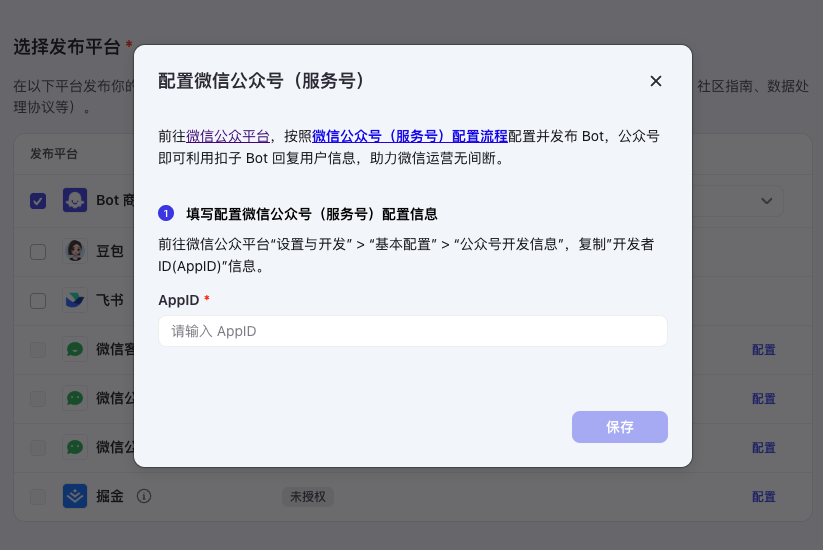This screenshot has height=550, width=823.
Task: Click the Bot store icon
Action: click(75, 200)
